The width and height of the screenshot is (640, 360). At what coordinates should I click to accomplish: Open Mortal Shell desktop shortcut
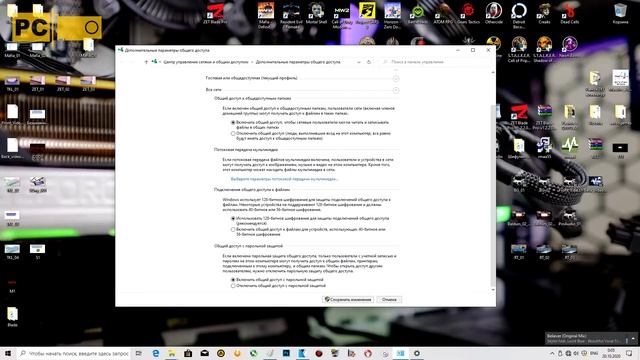coord(316,14)
